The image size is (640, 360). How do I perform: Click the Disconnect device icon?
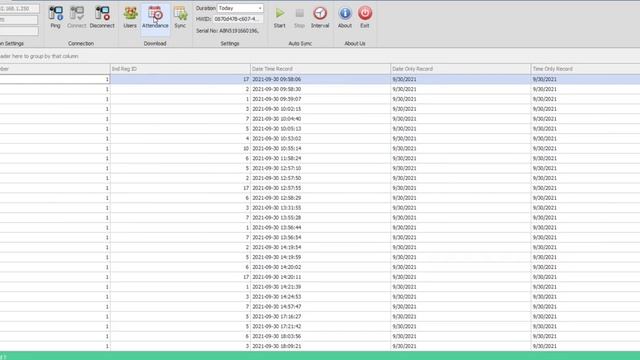[x=102, y=17]
